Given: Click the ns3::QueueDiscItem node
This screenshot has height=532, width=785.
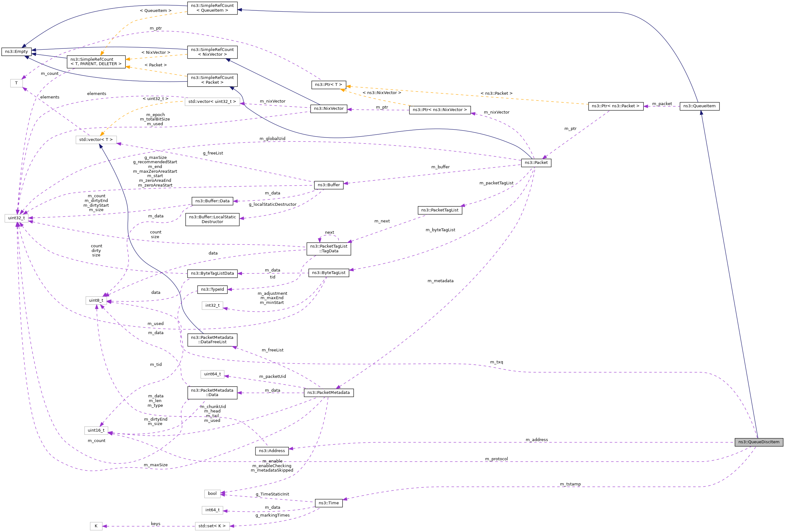Looking at the screenshot, I should pyautogui.click(x=759, y=442).
